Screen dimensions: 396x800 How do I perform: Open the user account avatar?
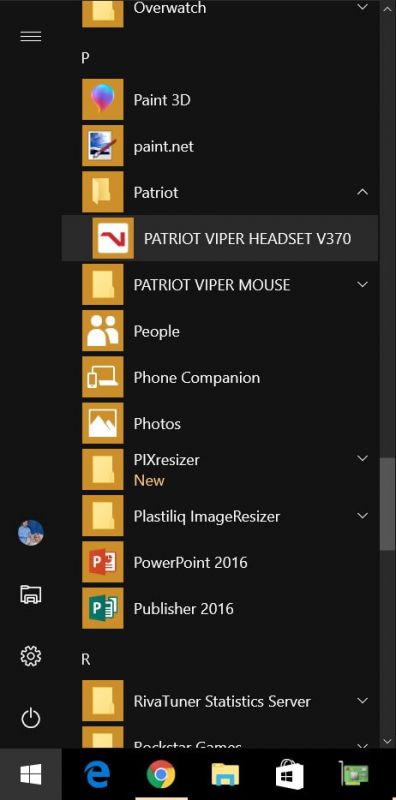(x=31, y=533)
